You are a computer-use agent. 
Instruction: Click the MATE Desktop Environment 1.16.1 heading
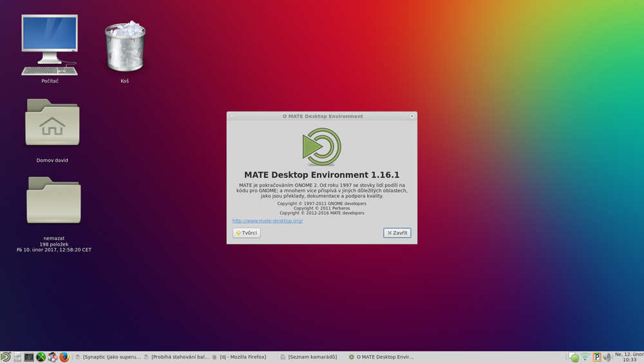(321, 175)
